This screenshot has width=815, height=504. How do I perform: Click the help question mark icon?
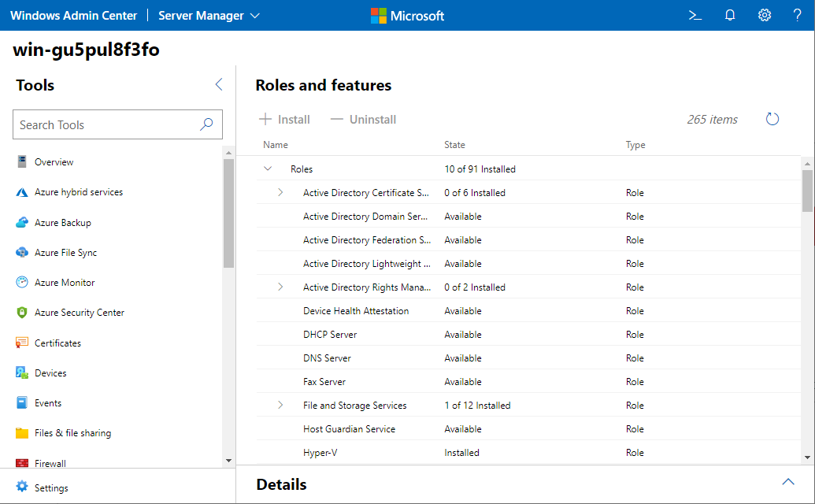point(797,16)
